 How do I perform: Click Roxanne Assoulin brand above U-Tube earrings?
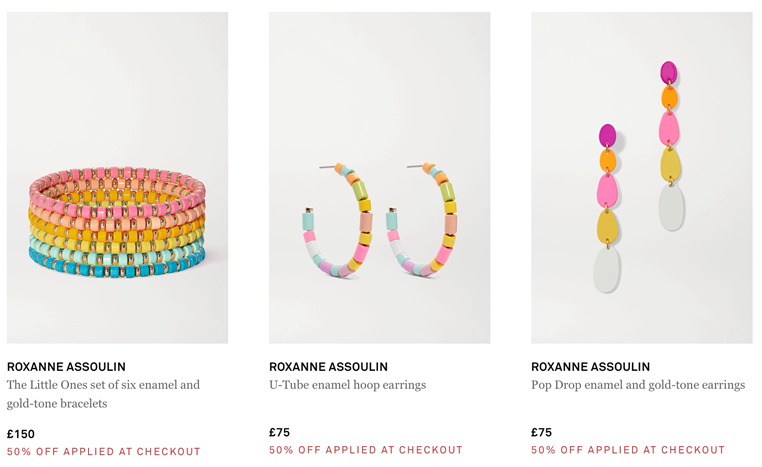click(329, 366)
